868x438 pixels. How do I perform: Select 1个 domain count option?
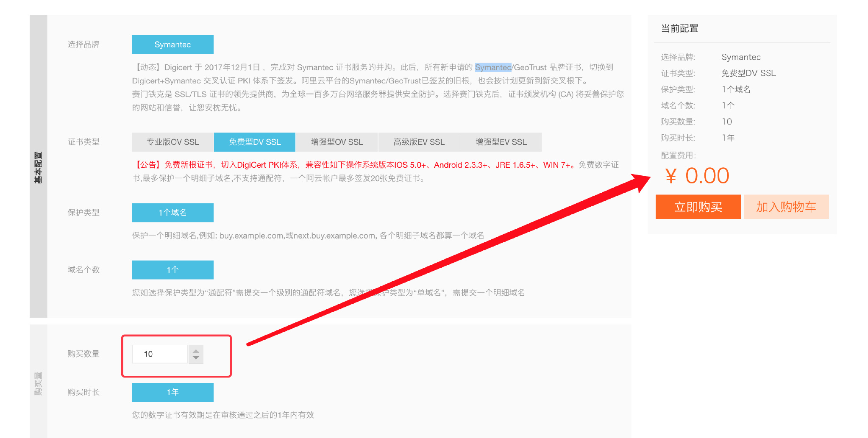(x=172, y=270)
